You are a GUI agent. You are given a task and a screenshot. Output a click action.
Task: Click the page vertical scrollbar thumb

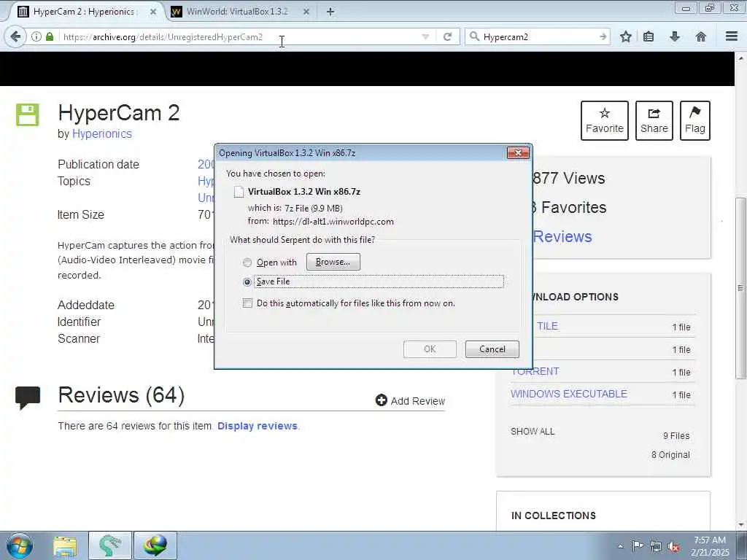pos(740,288)
